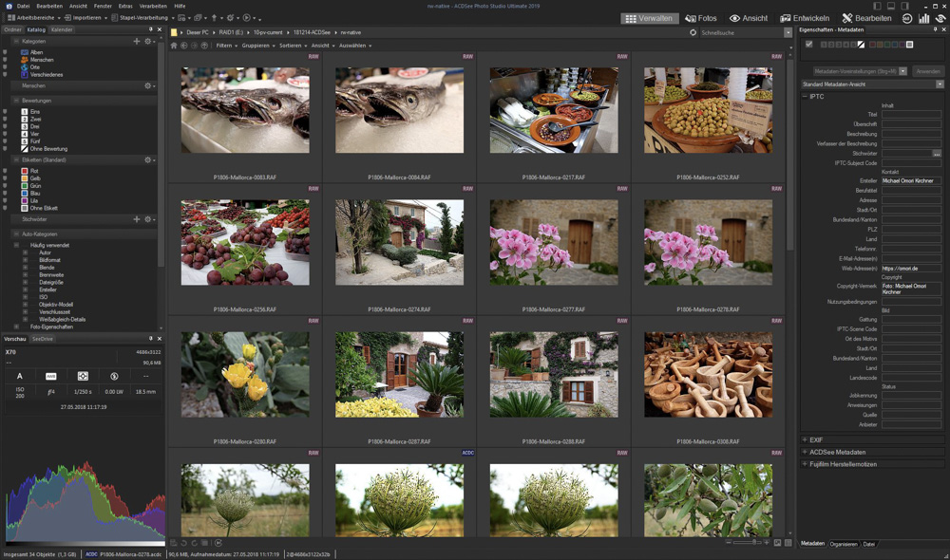Viewport: 950px width, 560px height.
Task: Toggle the Easy-Select marker beside Lila
Action: [5, 200]
